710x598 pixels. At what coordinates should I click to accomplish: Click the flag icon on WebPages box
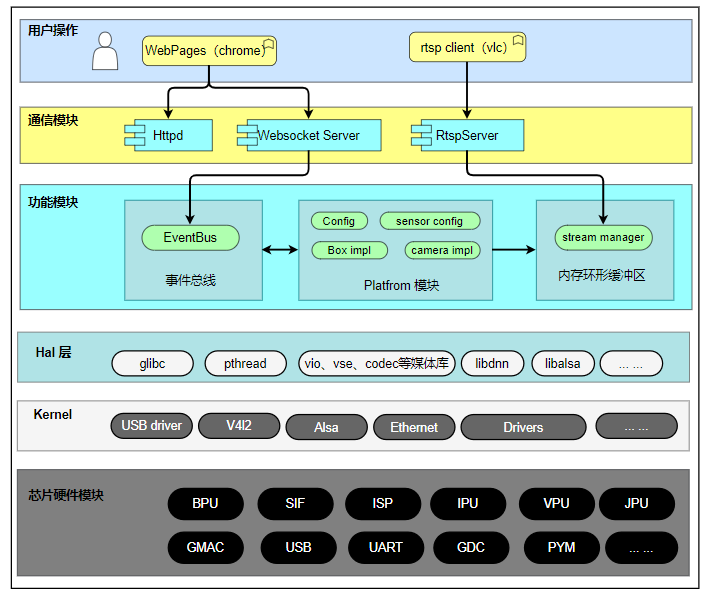point(269,44)
